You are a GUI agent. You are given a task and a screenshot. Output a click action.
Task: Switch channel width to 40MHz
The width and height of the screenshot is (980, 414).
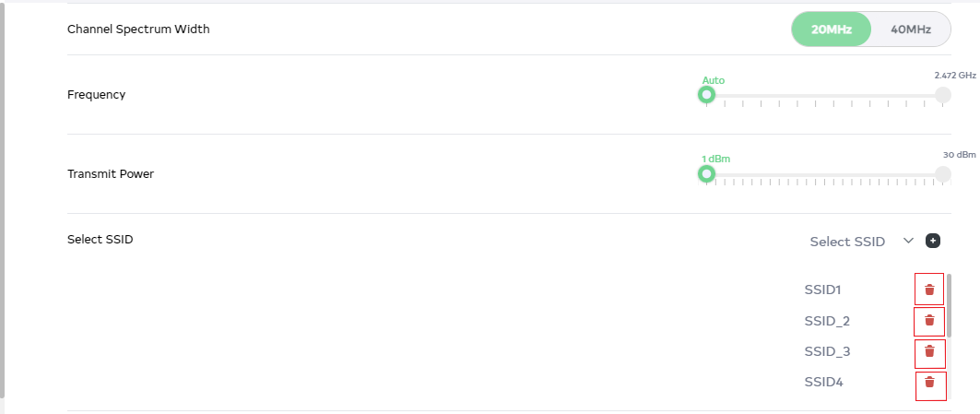[x=910, y=29]
